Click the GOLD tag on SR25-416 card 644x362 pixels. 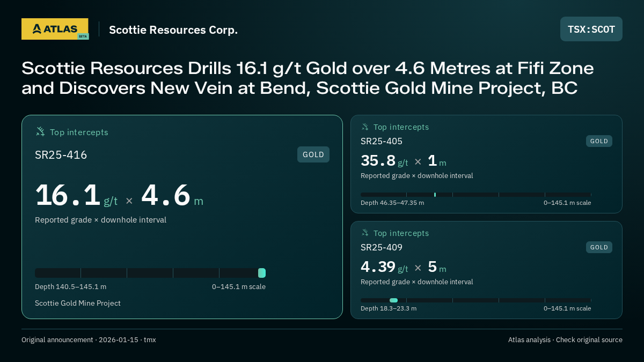click(313, 154)
